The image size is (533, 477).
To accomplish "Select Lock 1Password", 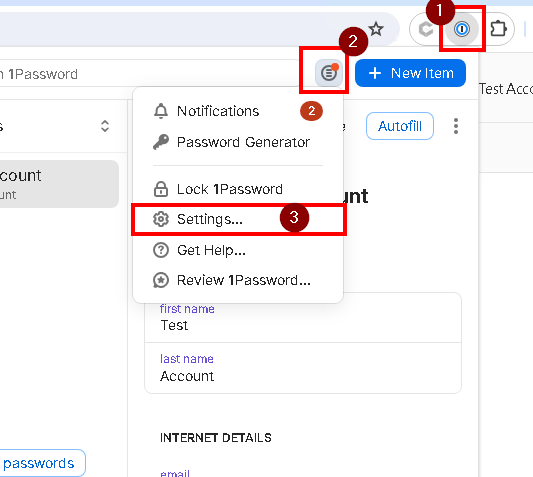I will point(238,189).
